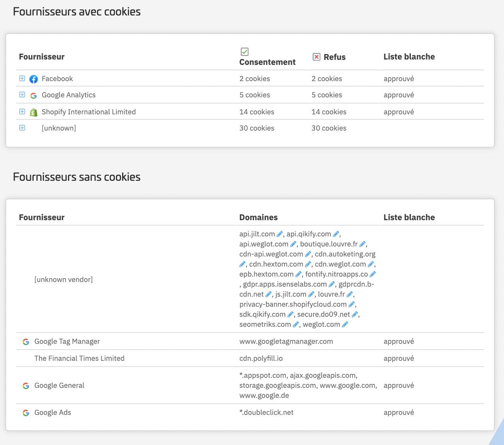Click the Domaines column header
The height and width of the screenshot is (445, 504).
258,217
